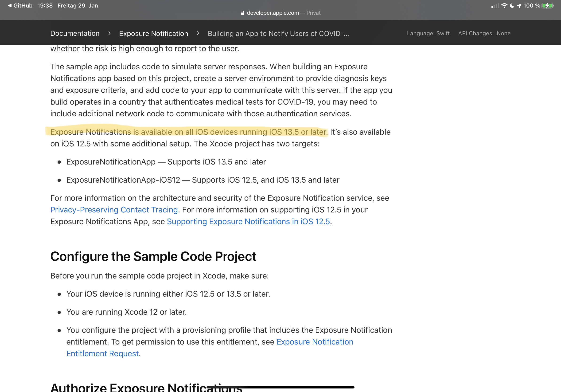Tap the Do Not Disturb moon icon

[512, 6]
